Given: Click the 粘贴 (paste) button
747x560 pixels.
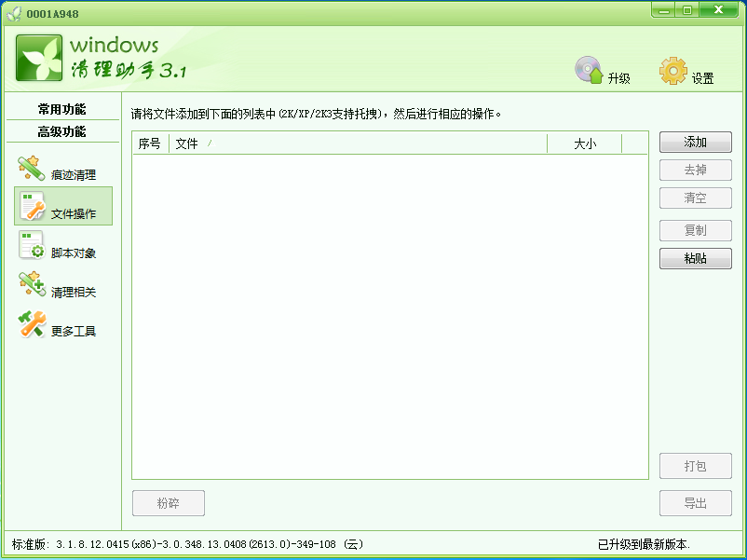Looking at the screenshot, I should pos(695,258).
